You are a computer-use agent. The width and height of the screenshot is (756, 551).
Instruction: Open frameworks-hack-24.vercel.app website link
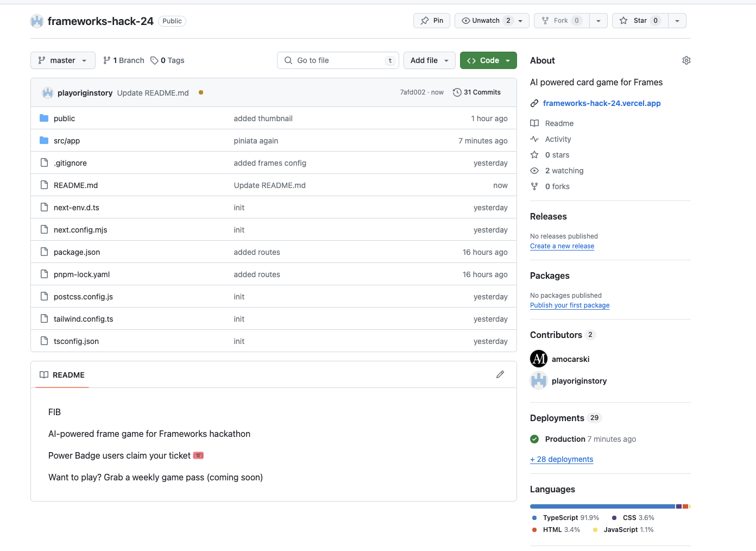click(602, 103)
